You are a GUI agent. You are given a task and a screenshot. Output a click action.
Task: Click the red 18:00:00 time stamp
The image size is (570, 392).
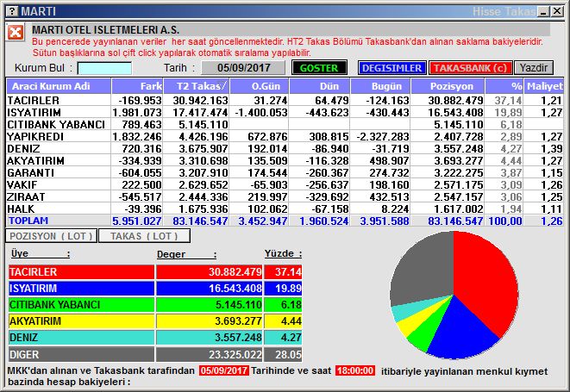pyautogui.click(x=355, y=370)
